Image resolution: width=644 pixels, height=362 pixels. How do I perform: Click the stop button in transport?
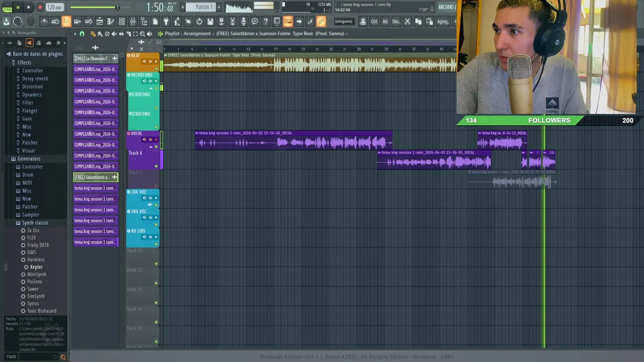click(x=29, y=7)
